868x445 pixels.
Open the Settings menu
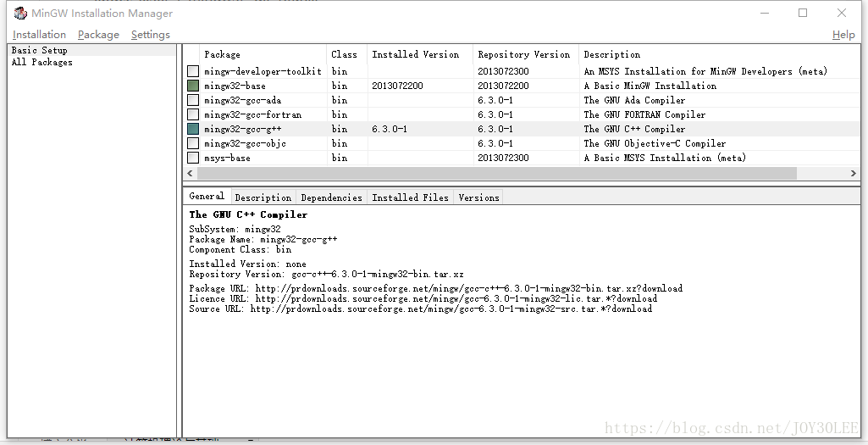(x=151, y=35)
